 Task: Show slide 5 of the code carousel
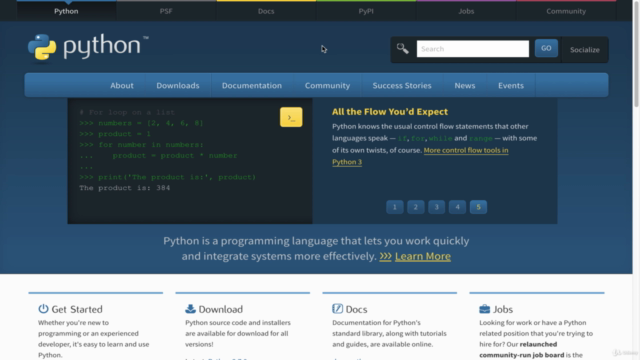(x=478, y=207)
